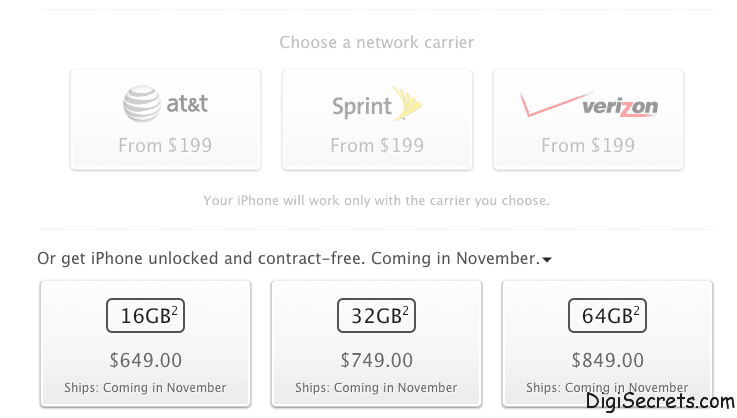This screenshot has height=418, width=737.
Task: Click 'Ships: Coming in November' under 16GB
Action: coord(145,387)
